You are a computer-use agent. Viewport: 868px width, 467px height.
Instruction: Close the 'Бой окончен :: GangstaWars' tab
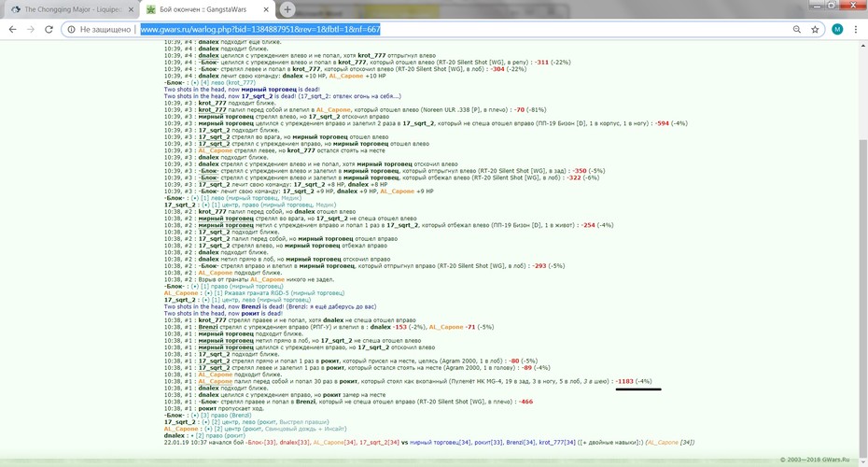(x=266, y=9)
